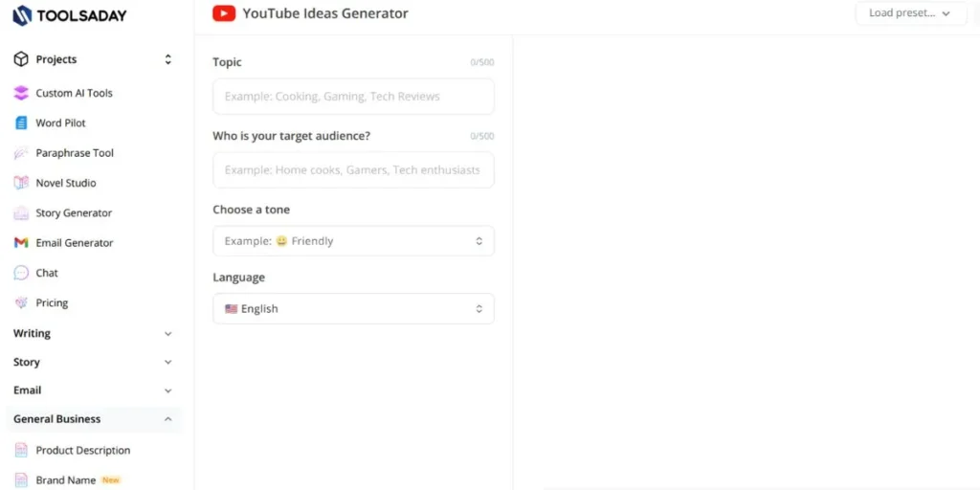Click the ToolsADay logo icon
Viewport: 980px width, 490px height.
pyautogui.click(x=22, y=15)
